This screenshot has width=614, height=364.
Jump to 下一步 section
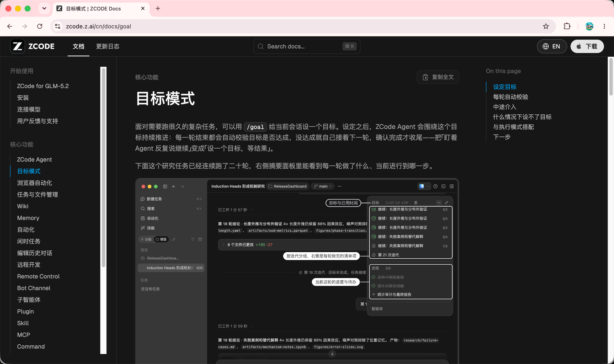tap(502, 137)
